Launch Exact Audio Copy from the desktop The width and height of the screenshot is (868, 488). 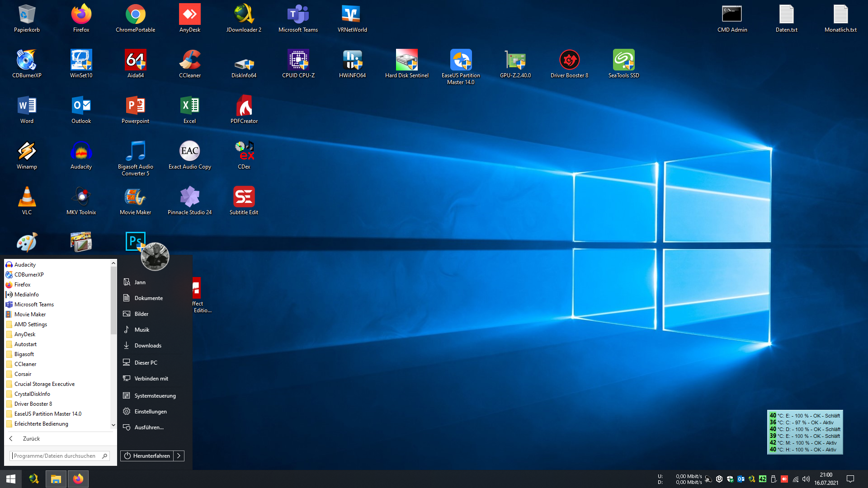coord(190,151)
